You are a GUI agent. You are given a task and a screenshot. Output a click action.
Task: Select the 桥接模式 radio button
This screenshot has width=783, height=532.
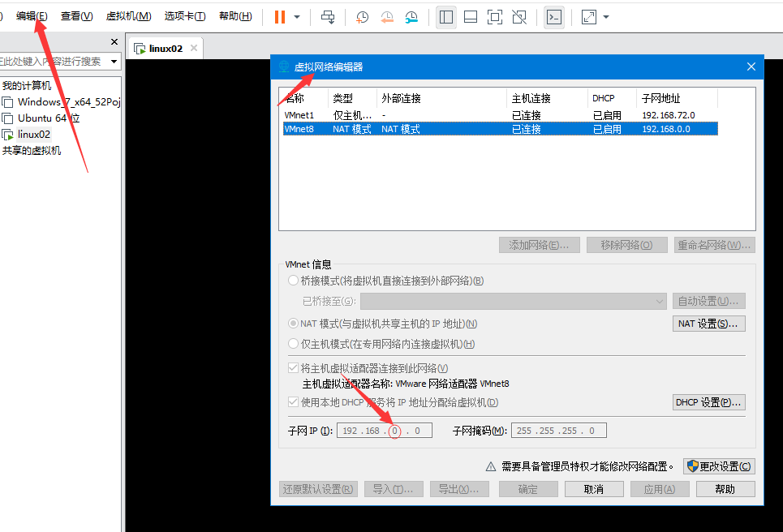tap(293, 281)
